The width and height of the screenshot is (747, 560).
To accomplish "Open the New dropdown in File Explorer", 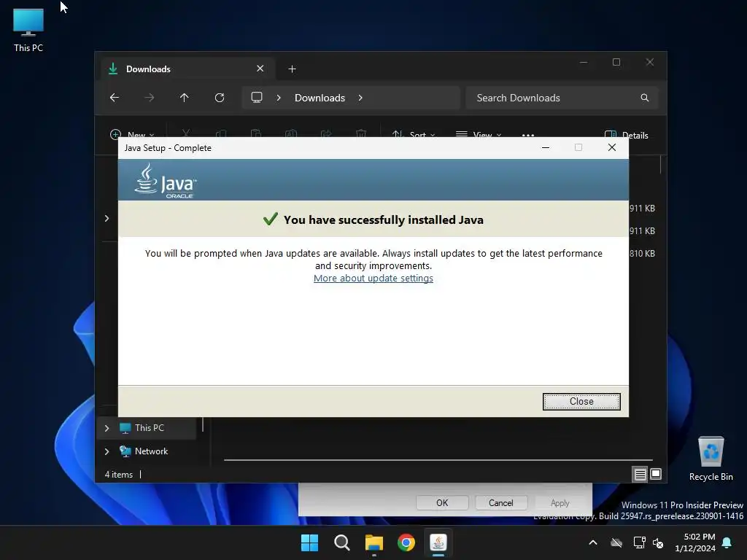I will point(132,135).
